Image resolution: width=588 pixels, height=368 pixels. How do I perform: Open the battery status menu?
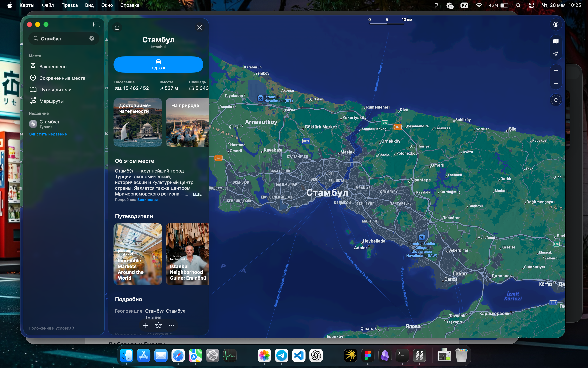click(x=499, y=5)
